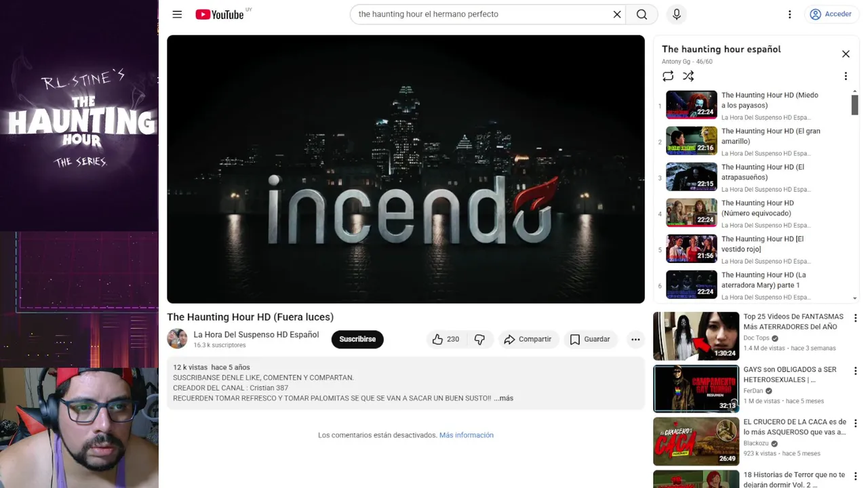Open Top 25 Videos De FANTASMAS thumbnail
868x488 pixels.
pos(696,336)
